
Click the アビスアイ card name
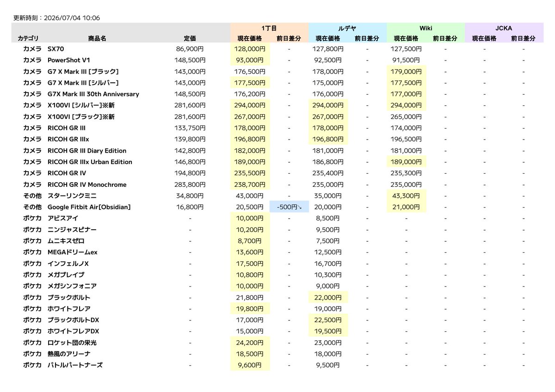pyautogui.click(x=63, y=219)
